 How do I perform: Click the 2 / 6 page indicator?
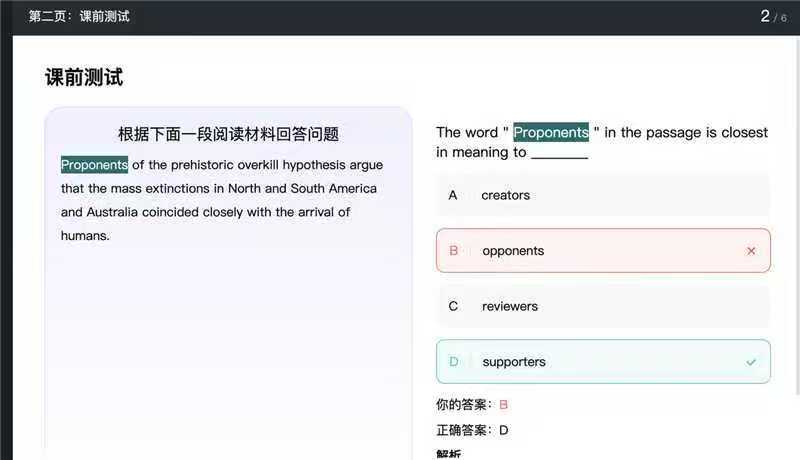(x=773, y=16)
